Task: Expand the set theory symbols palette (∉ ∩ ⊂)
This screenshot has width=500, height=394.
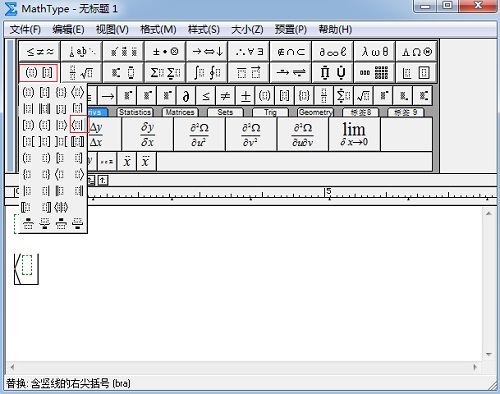Action: 291,52
